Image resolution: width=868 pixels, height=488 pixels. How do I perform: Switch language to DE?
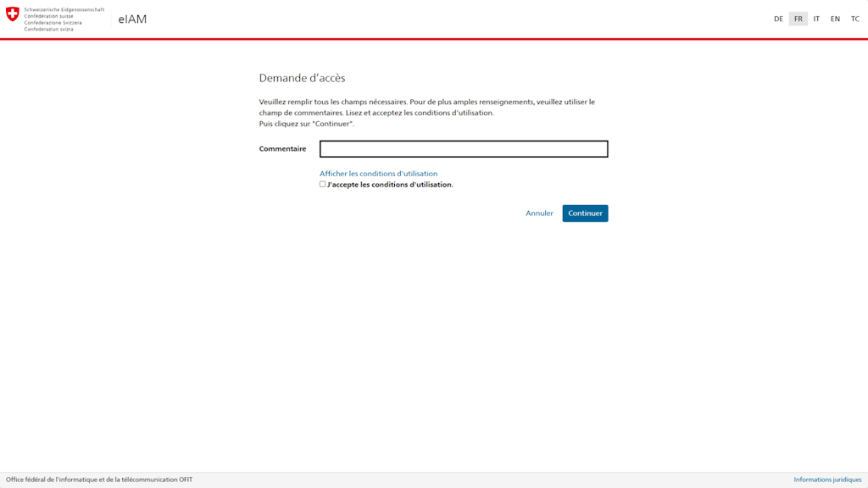778,18
